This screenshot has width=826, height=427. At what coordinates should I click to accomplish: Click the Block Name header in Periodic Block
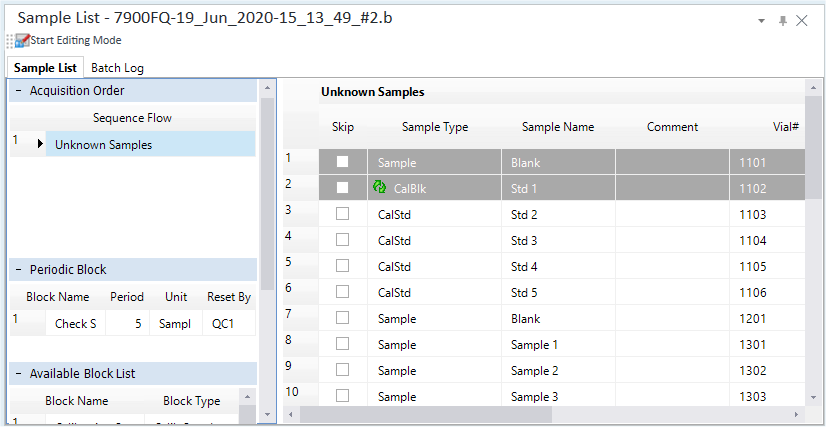pyautogui.click(x=57, y=297)
